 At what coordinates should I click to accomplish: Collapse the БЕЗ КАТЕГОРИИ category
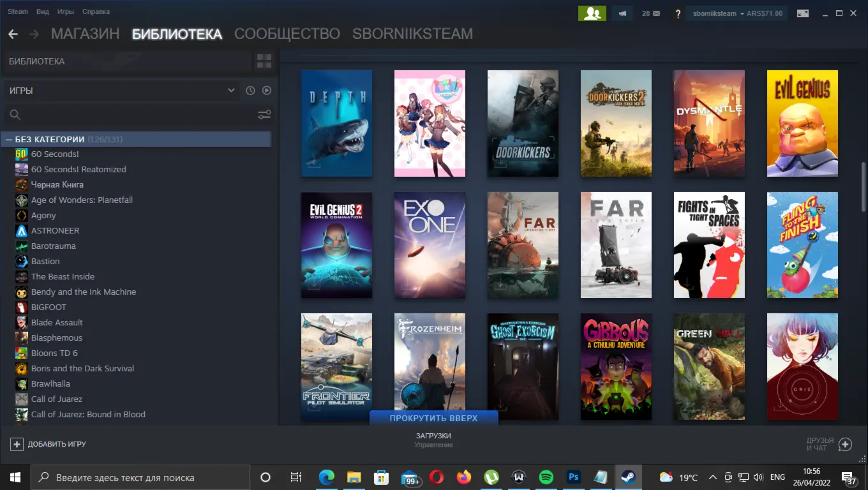(x=9, y=139)
